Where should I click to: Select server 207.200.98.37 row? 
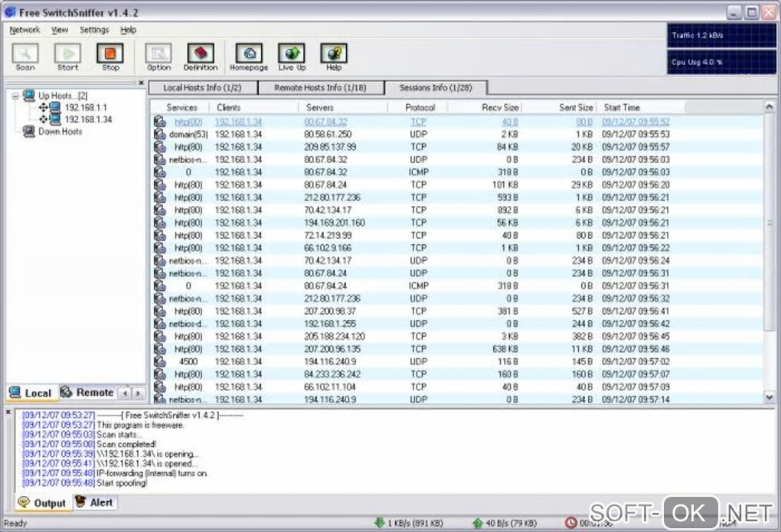[x=330, y=312]
